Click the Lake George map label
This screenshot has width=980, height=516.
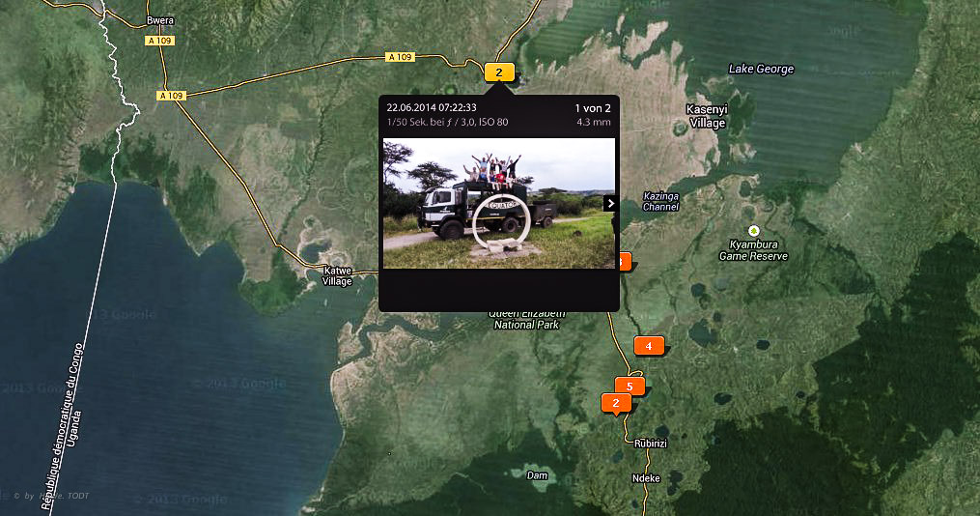(761, 69)
